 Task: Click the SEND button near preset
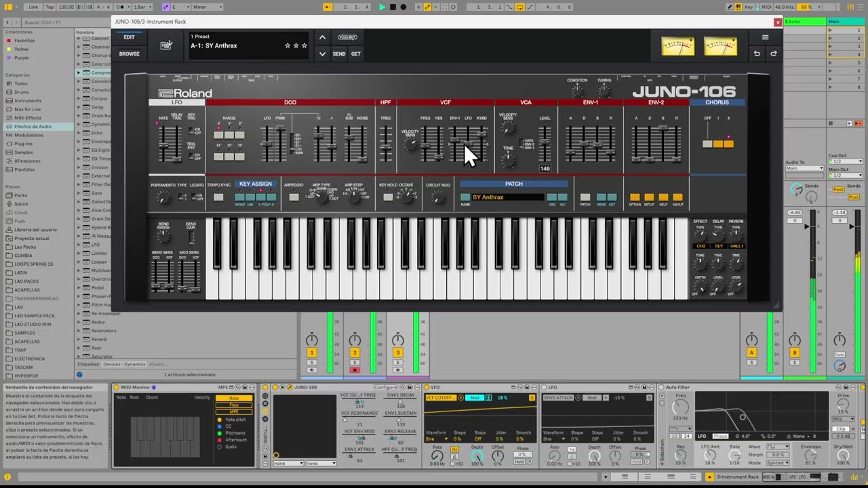tap(339, 54)
